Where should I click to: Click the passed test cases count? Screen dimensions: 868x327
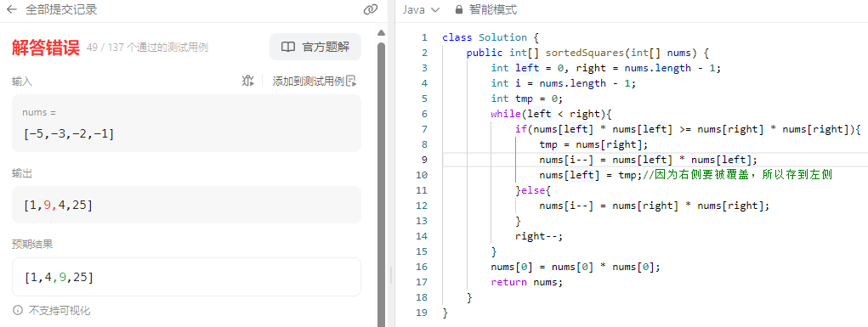click(147, 48)
